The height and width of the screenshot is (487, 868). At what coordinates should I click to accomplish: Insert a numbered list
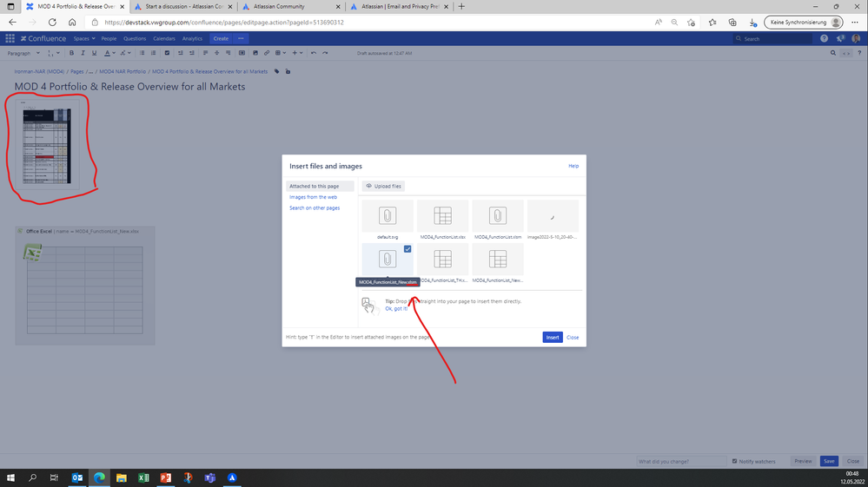coord(153,53)
